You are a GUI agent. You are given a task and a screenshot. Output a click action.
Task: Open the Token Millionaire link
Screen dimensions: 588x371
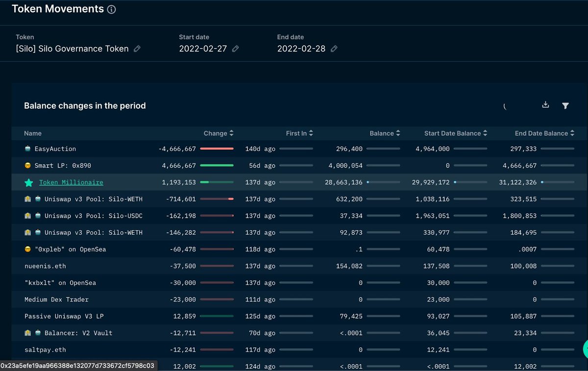(71, 182)
